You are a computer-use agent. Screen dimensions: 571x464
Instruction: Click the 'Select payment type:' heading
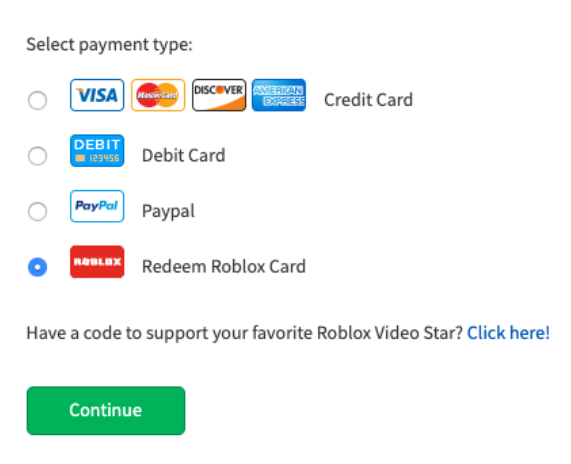[109, 45]
